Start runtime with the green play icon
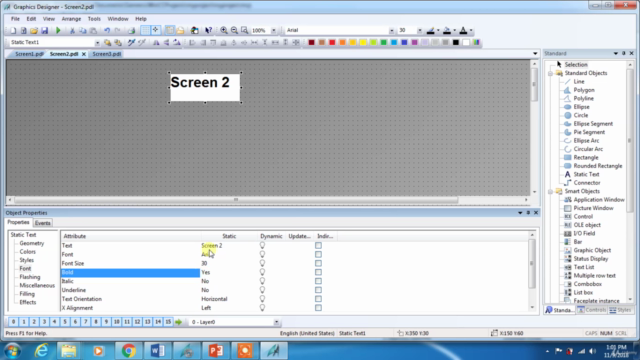The height and width of the screenshot is (360, 640). click(58, 31)
